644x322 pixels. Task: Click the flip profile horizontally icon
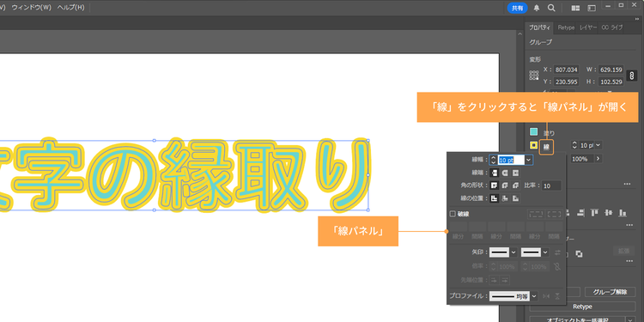(546, 296)
